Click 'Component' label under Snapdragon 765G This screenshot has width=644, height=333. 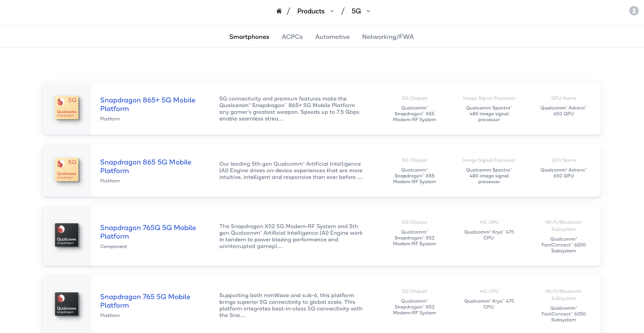114,247
